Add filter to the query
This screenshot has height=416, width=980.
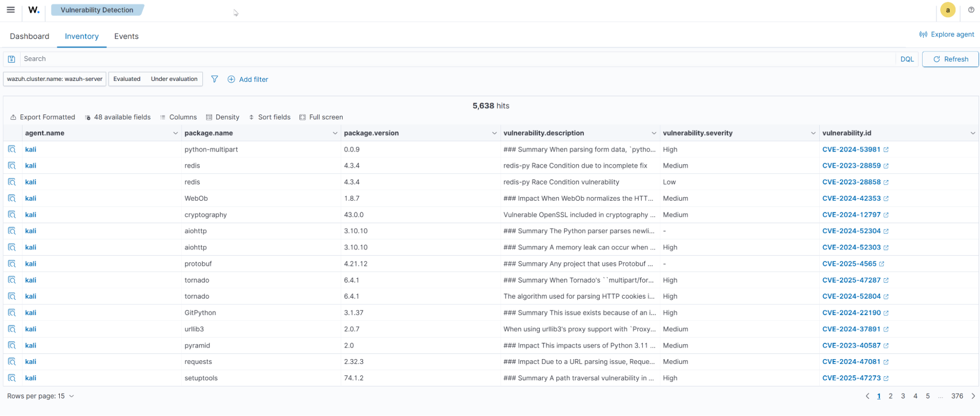click(x=248, y=79)
